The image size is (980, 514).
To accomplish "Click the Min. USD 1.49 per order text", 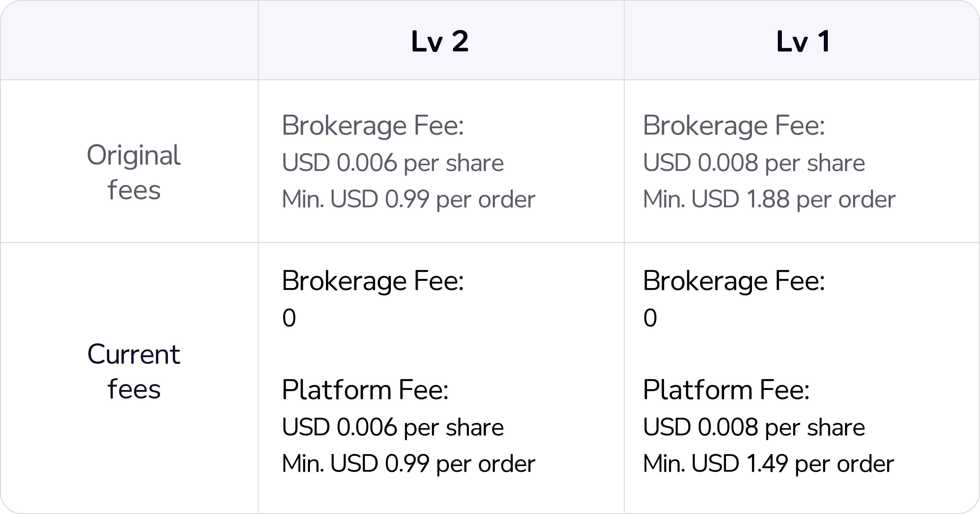I will (x=768, y=464).
